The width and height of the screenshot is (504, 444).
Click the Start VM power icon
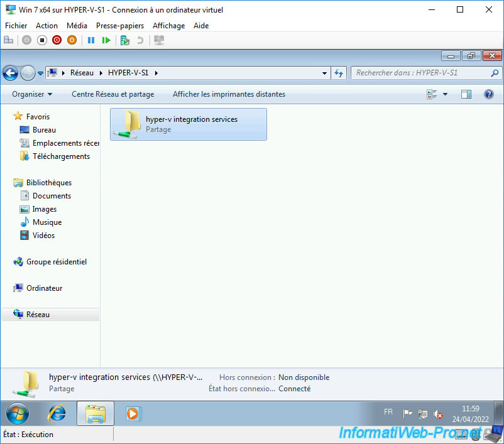26,40
